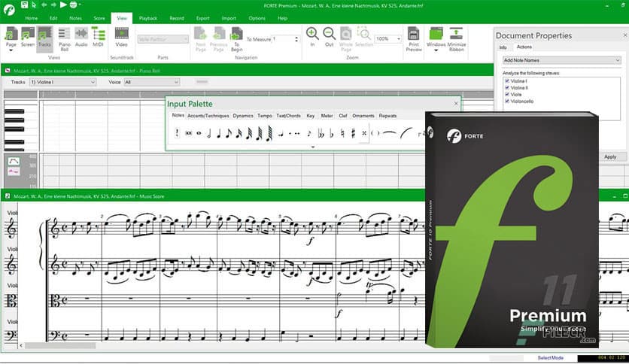Select the whole note in Input Palette
This screenshot has width=629, height=364.
click(x=199, y=133)
